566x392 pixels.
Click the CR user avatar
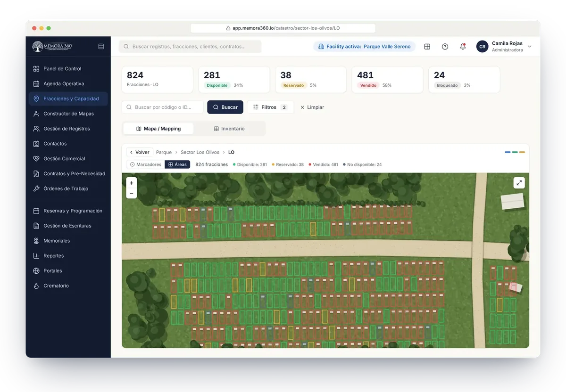[482, 47]
